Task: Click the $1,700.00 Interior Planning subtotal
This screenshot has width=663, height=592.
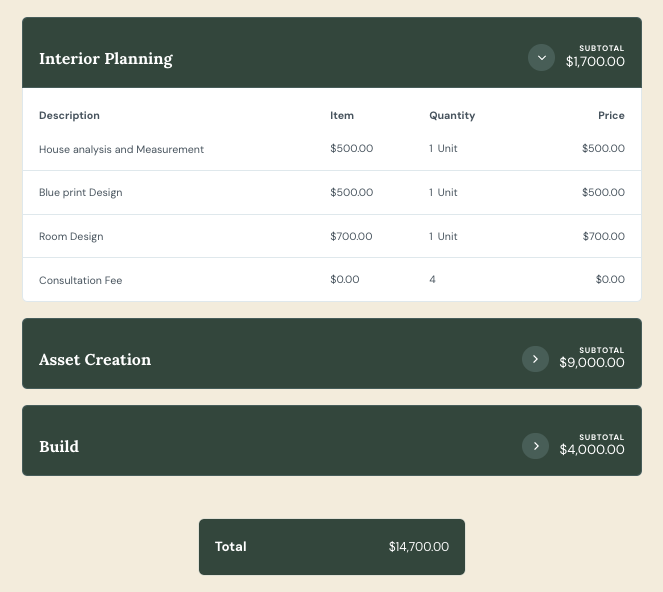Action: pos(595,62)
